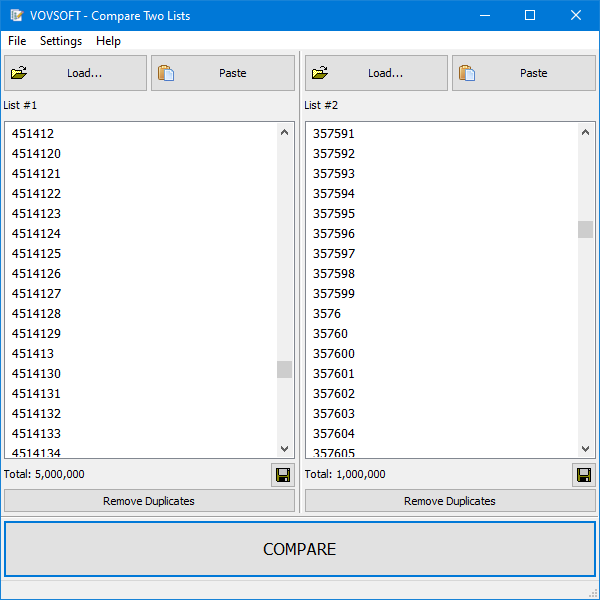
Task: Click List #1 scrollbar up arrow
Action: point(285,132)
